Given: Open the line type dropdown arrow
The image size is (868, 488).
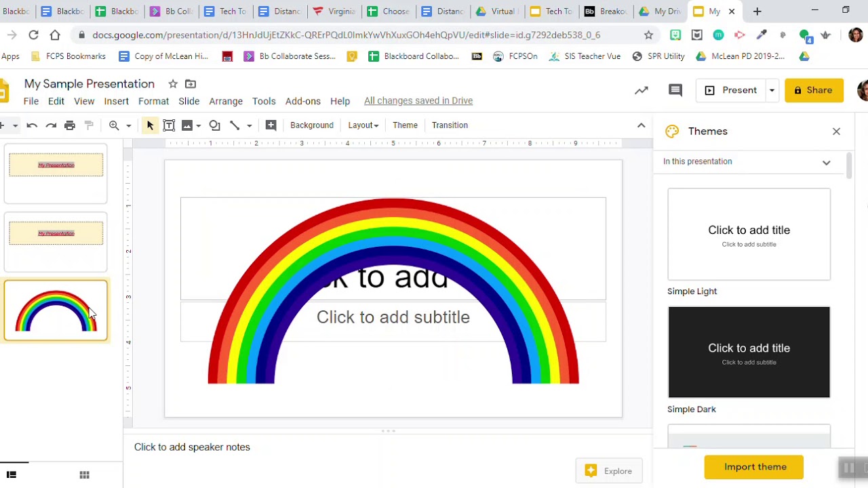Looking at the screenshot, I should coord(249,125).
